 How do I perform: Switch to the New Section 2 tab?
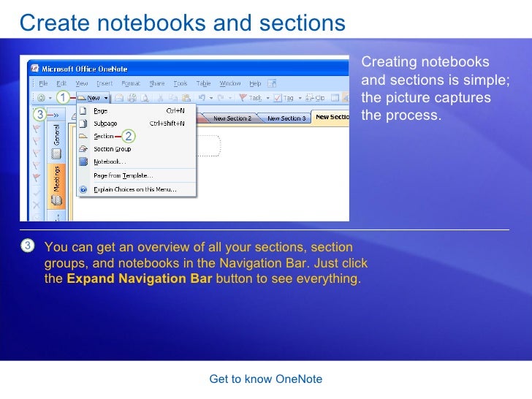pos(232,118)
